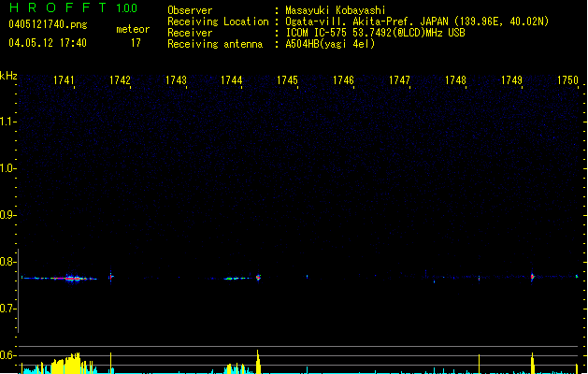Screen dimensions: 588x374
Task: Click the 1748 time axis marker
Action: [455, 80]
